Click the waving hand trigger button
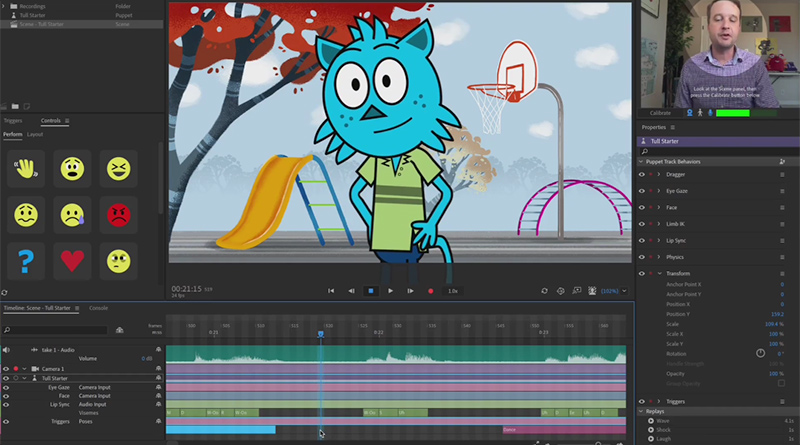Screen dimensions: 800x445 [x=26, y=167]
